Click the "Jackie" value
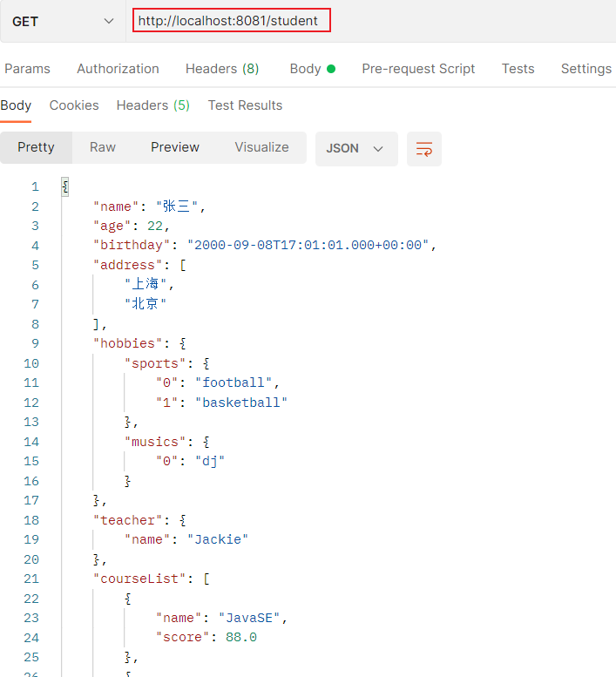Image resolution: width=616 pixels, height=677 pixels. (218, 539)
